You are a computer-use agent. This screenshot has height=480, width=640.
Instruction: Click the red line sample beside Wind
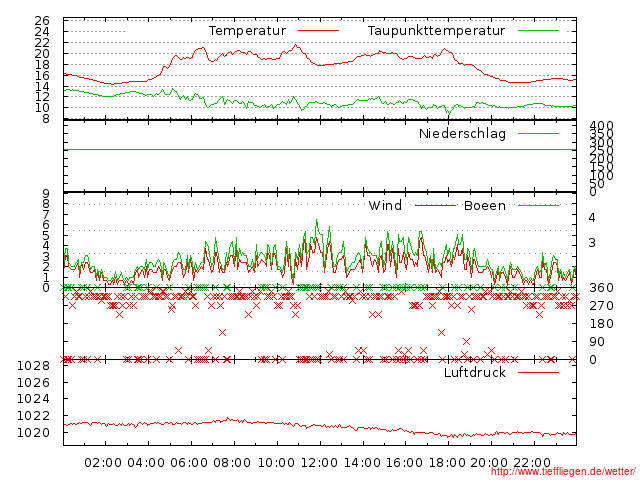click(435, 205)
